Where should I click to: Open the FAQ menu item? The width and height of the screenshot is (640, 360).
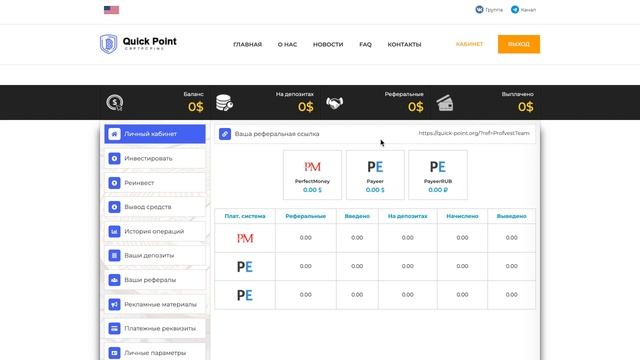point(365,44)
